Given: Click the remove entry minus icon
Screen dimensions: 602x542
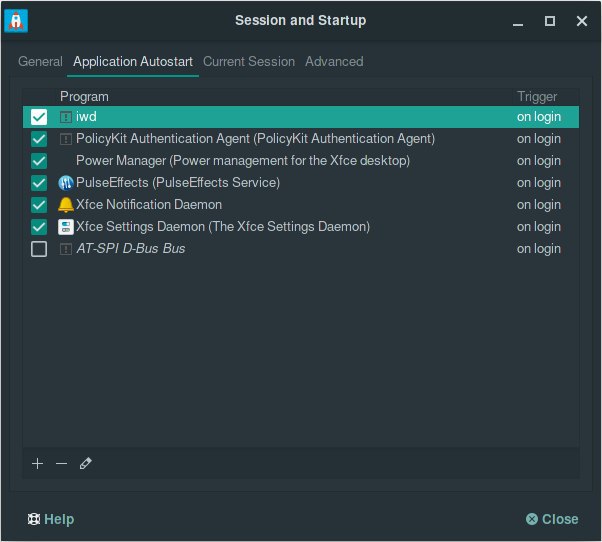Looking at the screenshot, I should point(61,464).
